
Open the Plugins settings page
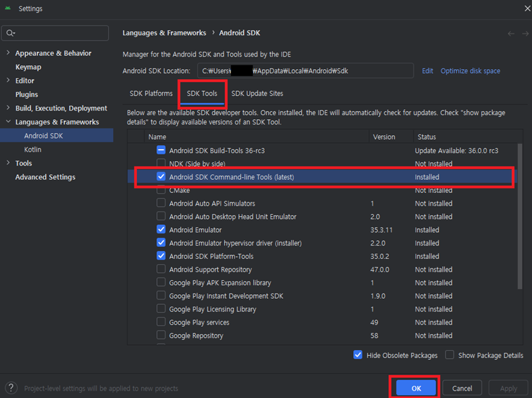point(27,95)
